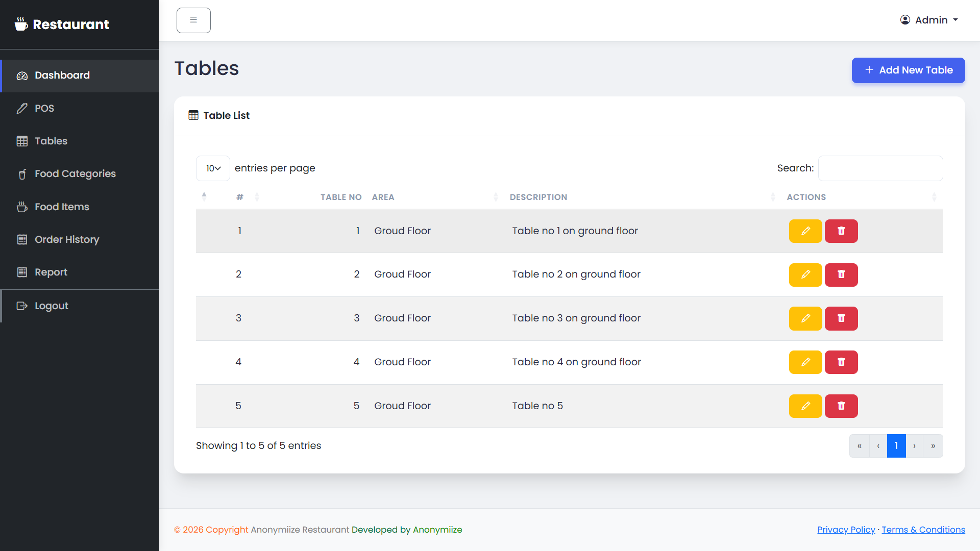Delete table 1 with the trash button

pos(841,231)
